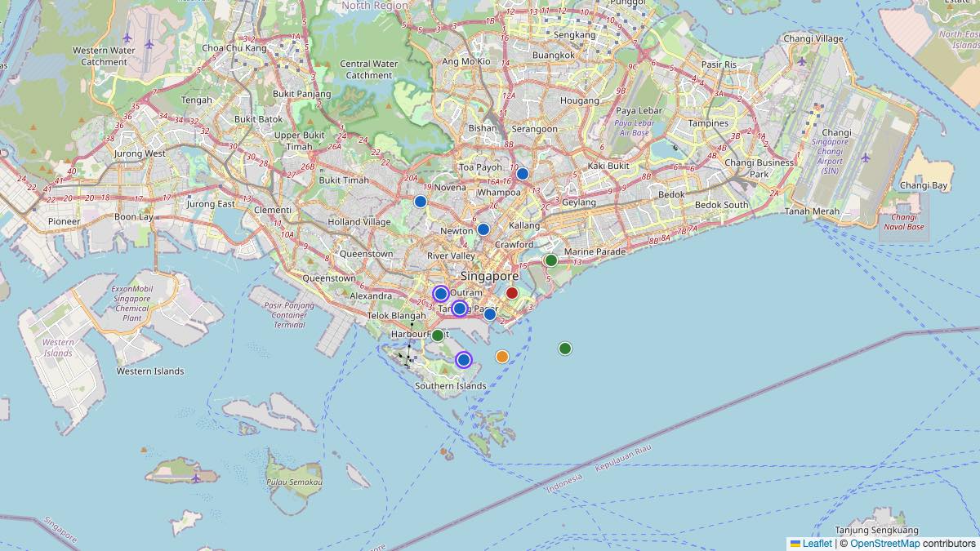Viewport: 980px width, 551px height.
Task: Select the blue marker west of Novena
Action: 421,202
